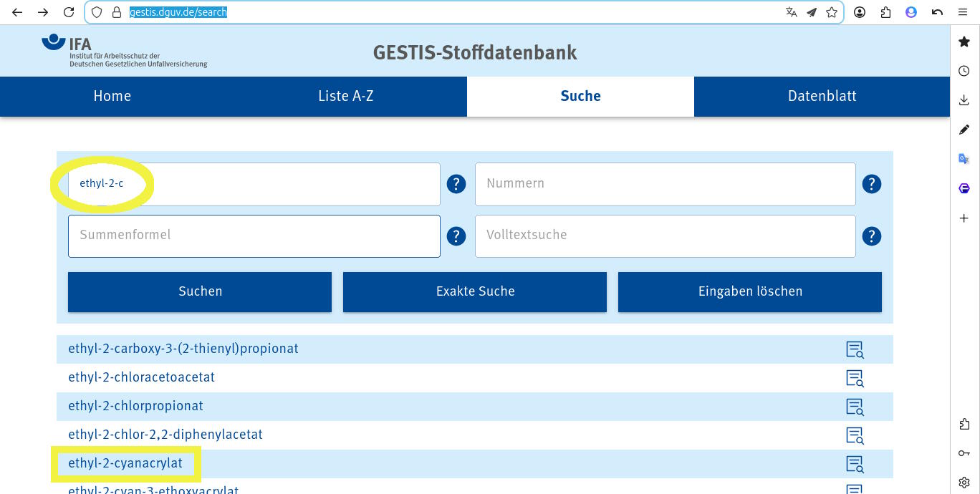
Task: Switch to the Liste A-Z tab
Action: click(346, 96)
